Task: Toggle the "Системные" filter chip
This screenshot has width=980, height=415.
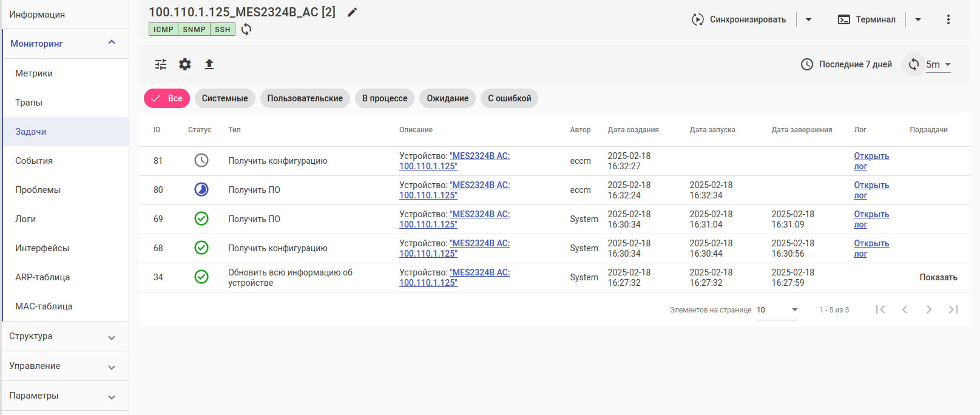Action: coord(225,98)
